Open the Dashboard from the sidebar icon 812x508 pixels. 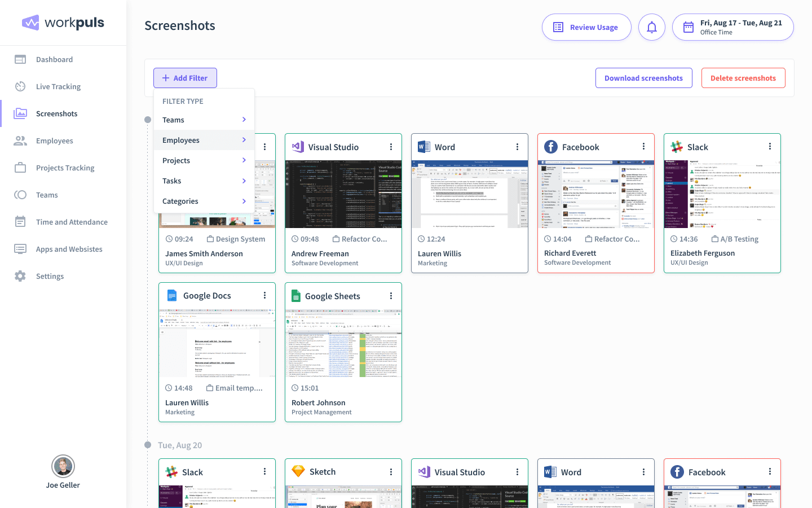coord(20,59)
